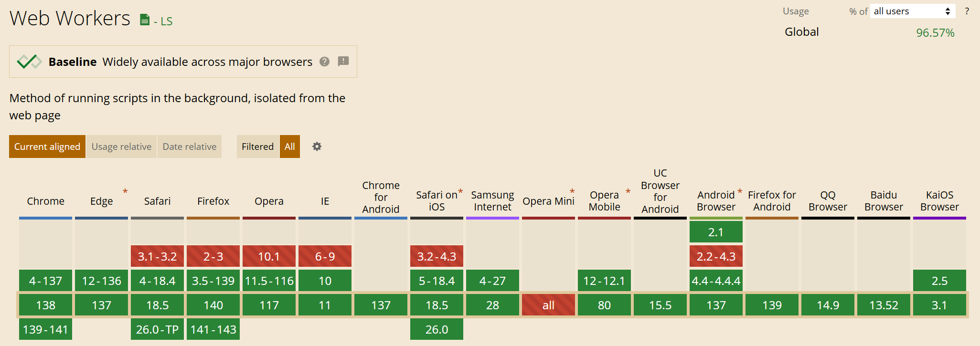
Task: Expand Opera Mini "all" unsupported cell
Action: [548, 305]
